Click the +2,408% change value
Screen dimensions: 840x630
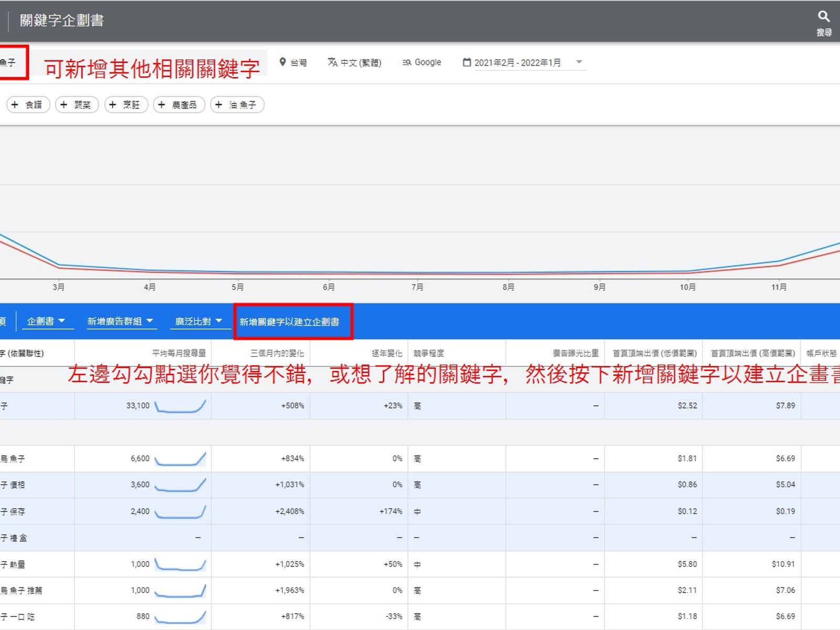290,511
